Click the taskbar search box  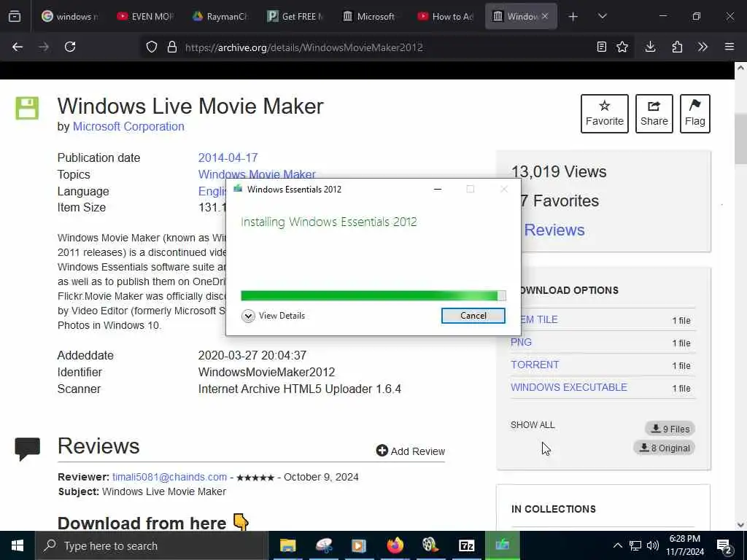[152, 545]
